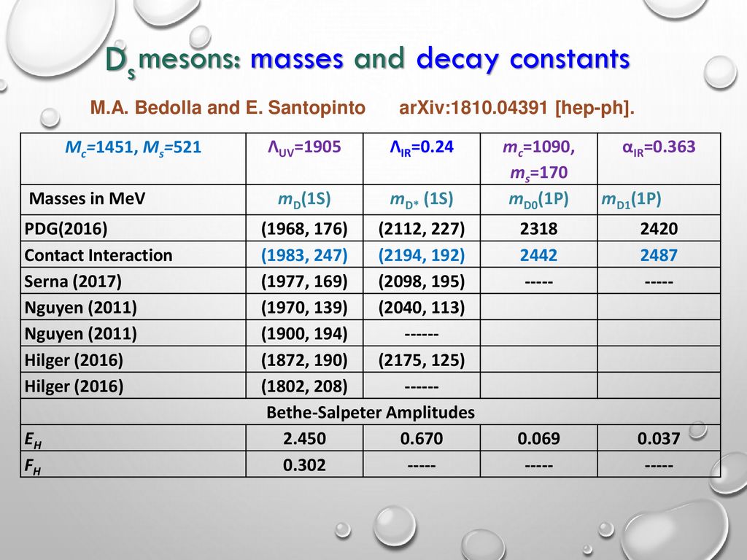The width and height of the screenshot is (747, 560).
Task: Select the row label "EH"
Action: pos(33,440)
